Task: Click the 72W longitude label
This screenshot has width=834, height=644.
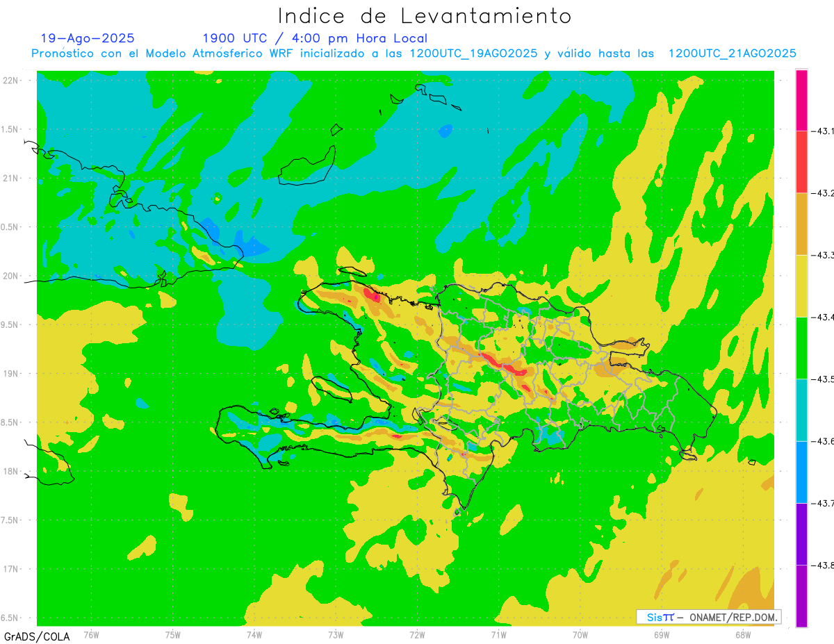Action: point(417,635)
